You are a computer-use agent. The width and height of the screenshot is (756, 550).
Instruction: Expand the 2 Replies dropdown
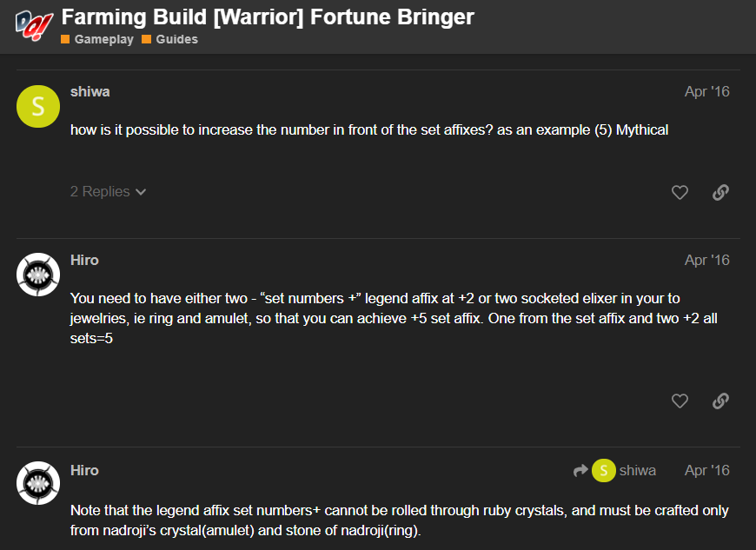tap(109, 192)
